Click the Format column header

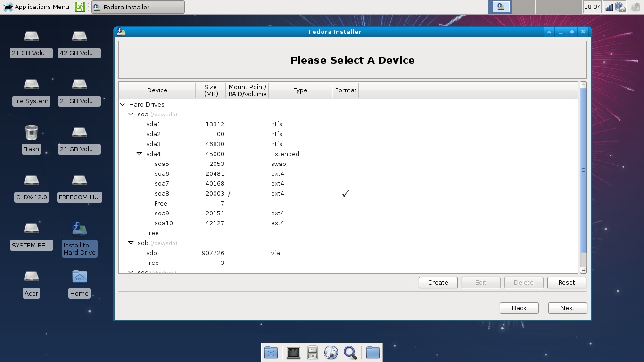(x=346, y=90)
